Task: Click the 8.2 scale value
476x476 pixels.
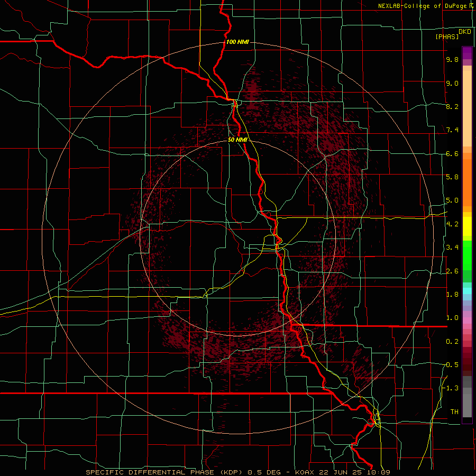Action: click(452, 106)
